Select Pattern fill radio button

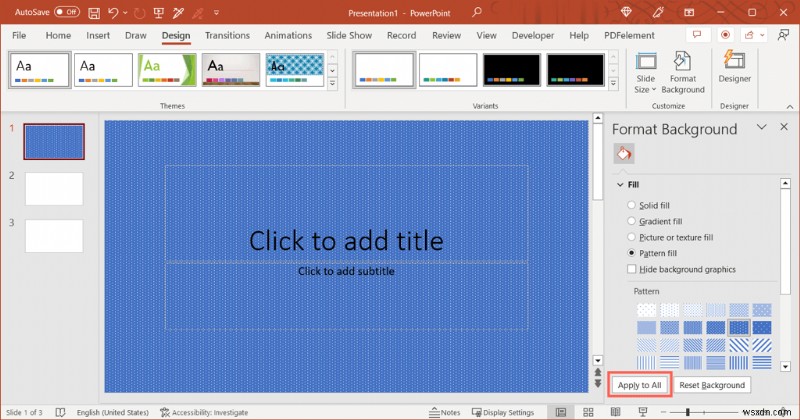[631, 253]
